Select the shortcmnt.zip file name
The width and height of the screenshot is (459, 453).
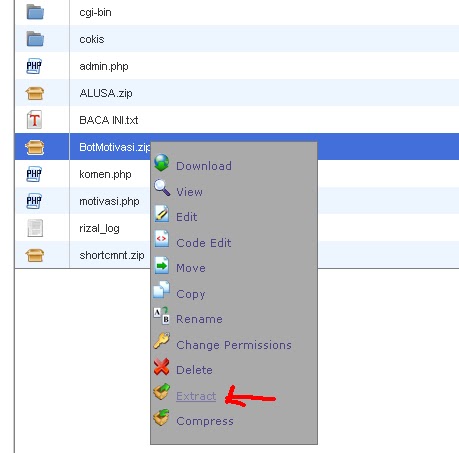pos(112,255)
